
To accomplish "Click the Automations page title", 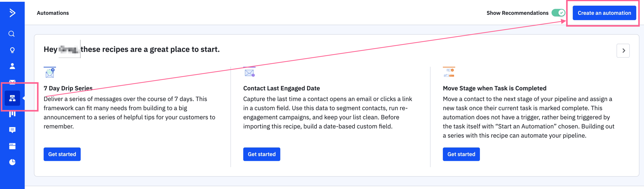I will tap(53, 13).
